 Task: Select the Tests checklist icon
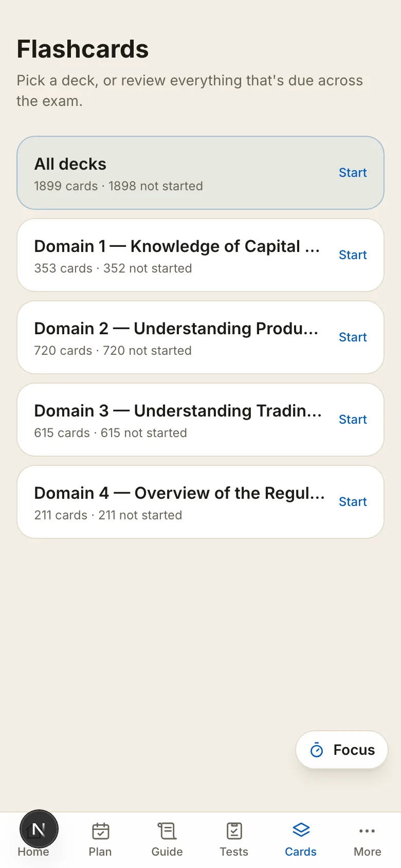pyautogui.click(x=234, y=830)
